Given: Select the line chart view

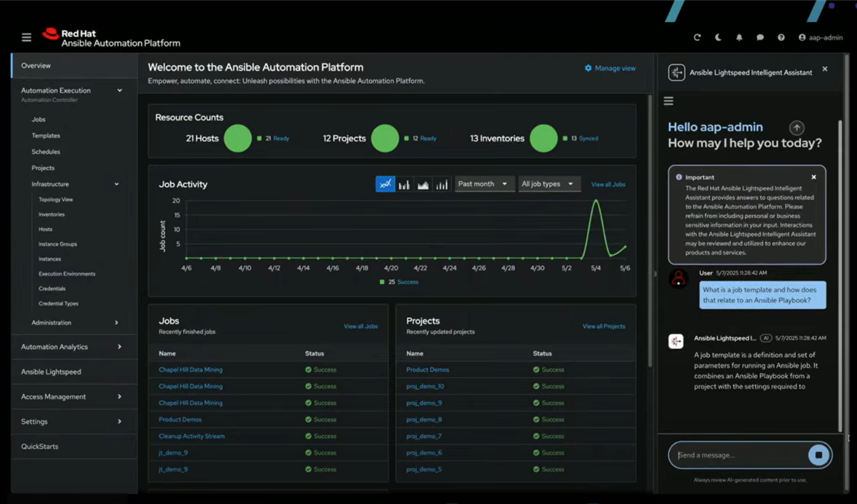Looking at the screenshot, I should (386, 184).
